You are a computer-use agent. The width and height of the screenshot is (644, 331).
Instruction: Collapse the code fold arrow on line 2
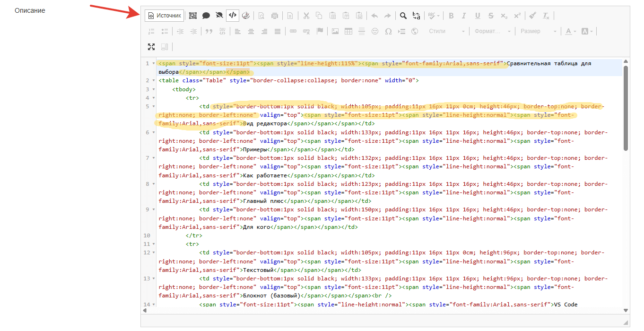tap(154, 81)
